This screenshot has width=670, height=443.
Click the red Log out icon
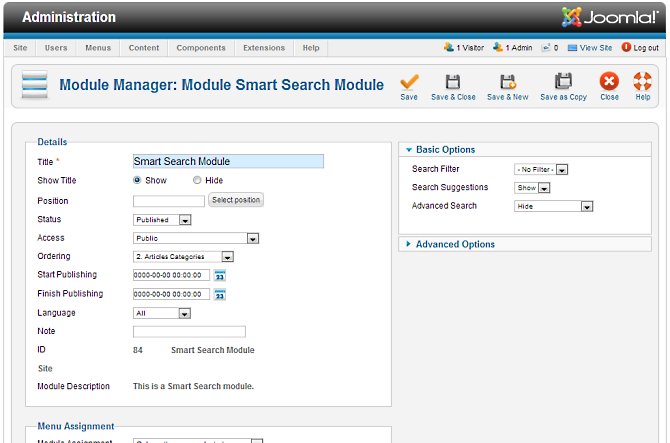click(626, 47)
